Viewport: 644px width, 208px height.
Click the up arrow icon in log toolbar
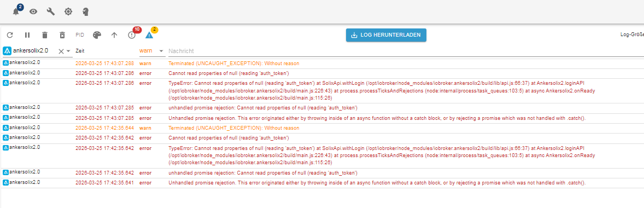tap(114, 35)
